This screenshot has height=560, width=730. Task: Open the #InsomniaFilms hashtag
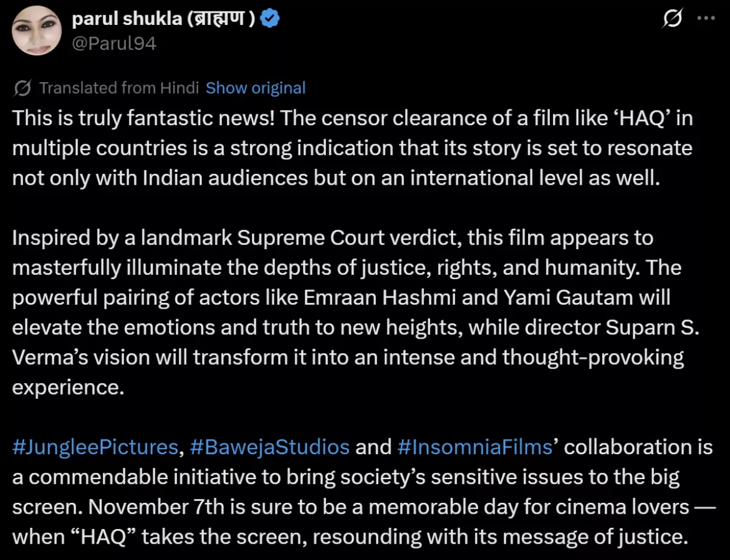(x=474, y=447)
